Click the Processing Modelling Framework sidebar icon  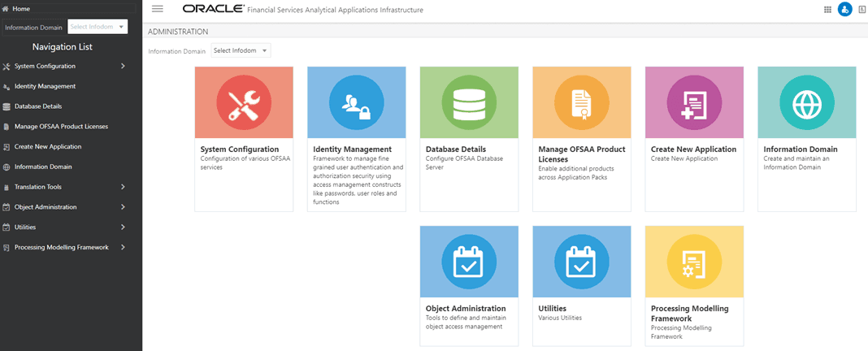(x=7, y=248)
